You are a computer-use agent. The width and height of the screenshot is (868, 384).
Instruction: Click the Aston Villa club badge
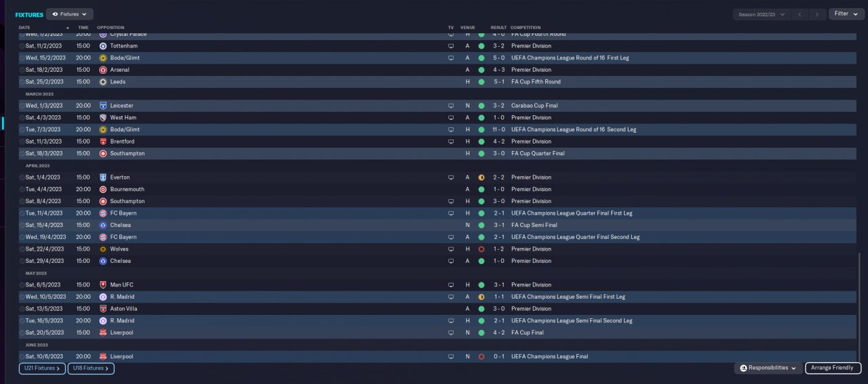point(103,309)
